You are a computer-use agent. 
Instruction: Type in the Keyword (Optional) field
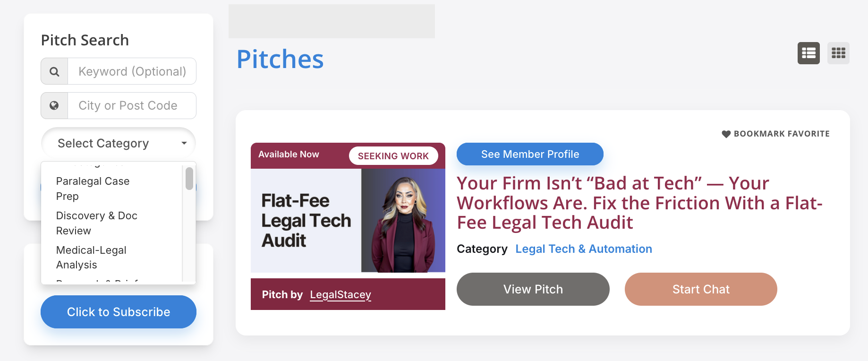pos(132,71)
